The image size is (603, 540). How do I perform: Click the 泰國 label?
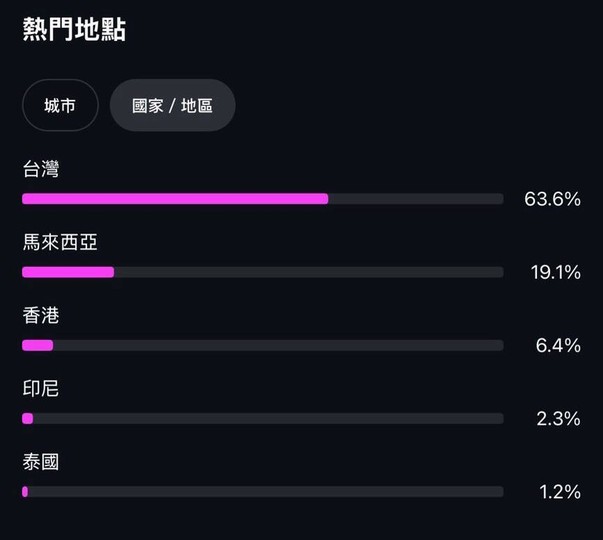point(41,462)
